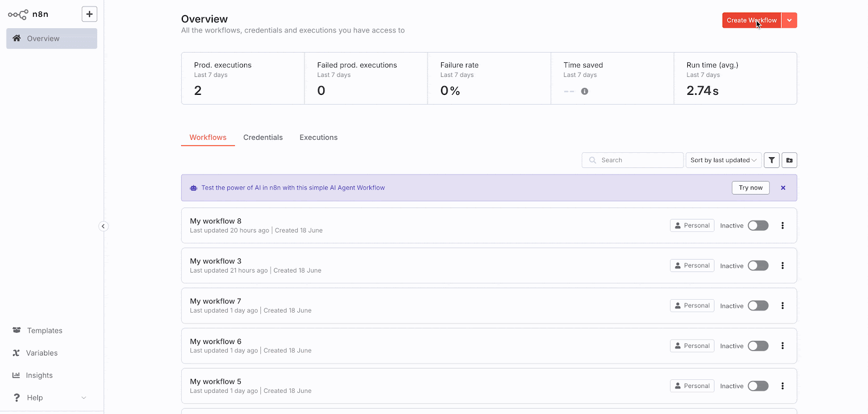Dismiss the AI Agent Workflow banner
This screenshot has width=868, height=414.
783,188
